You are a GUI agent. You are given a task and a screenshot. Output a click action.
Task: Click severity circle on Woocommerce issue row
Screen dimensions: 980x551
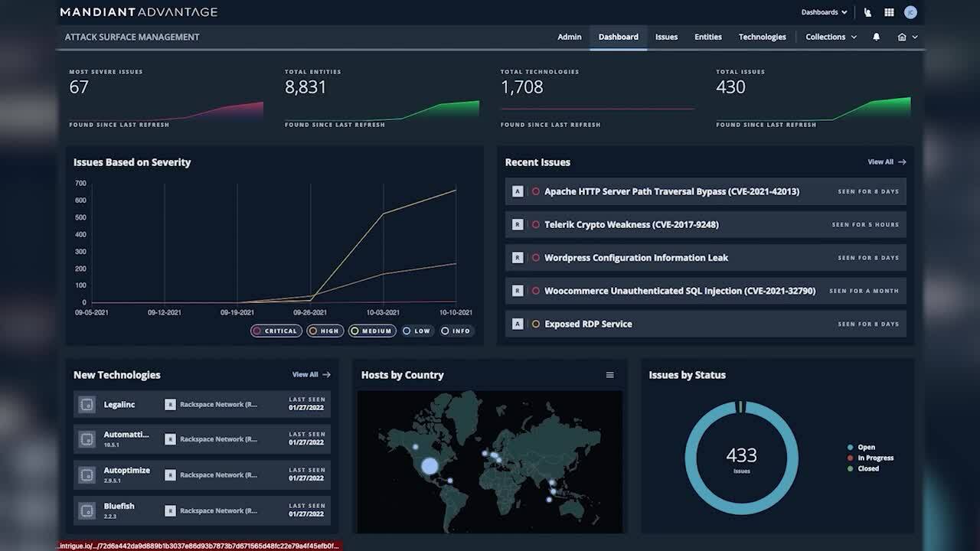pyautogui.click(x=536, y=291)
